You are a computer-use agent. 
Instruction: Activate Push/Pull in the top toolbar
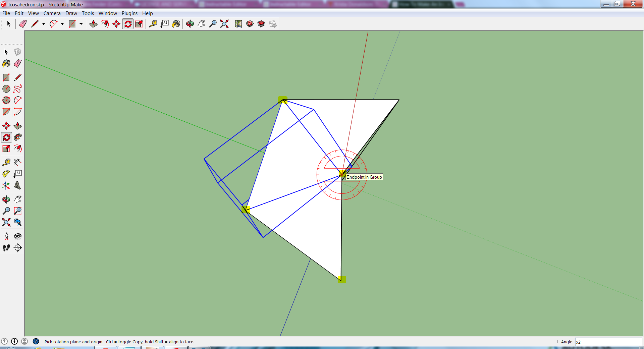pos(94,24)
